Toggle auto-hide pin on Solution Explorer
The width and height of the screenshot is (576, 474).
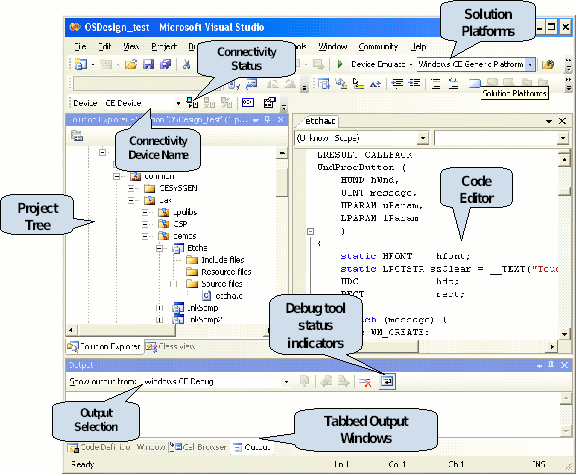tap(268, 119)
